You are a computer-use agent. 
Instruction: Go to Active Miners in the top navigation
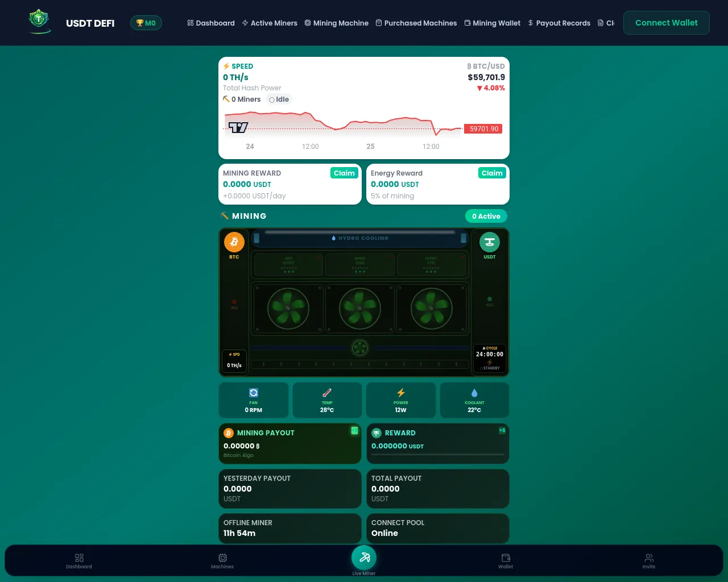click(x=270, y=23)
